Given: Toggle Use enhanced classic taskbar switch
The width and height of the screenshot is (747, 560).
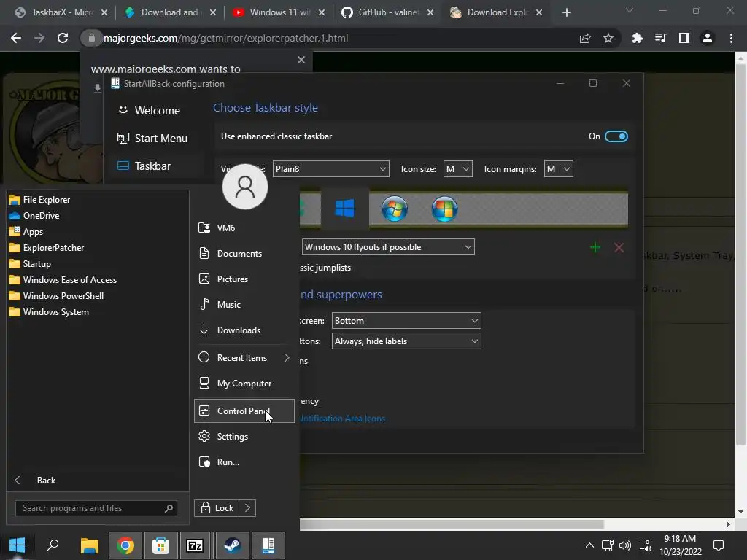Looking at the screenshot, I should click(x=616, y=136).
